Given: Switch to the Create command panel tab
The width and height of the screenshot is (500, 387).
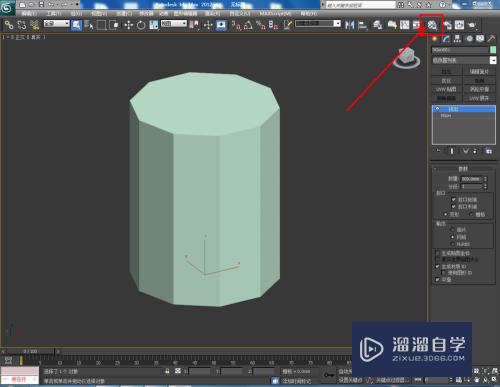Looking at the screenshot, I should click(x=435, y=39).
